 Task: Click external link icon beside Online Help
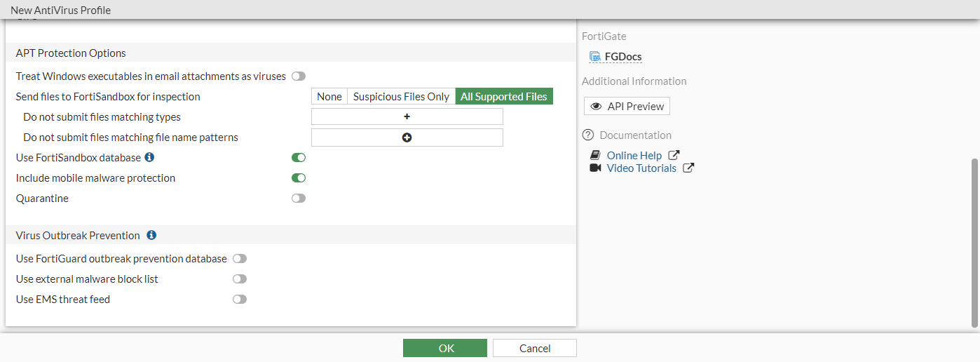pyautogui.click(x=674, y=156)
